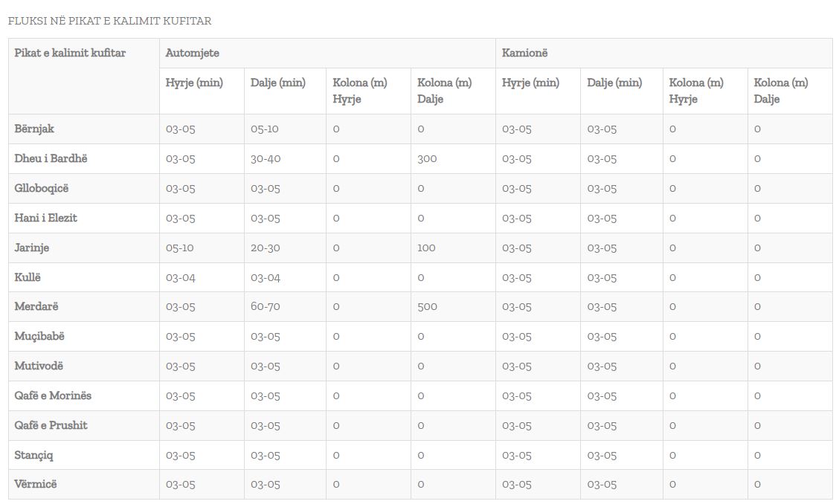This screenshot has width=839, height=504.
Task: Select the Vërmicë row label
Action: [36, 484]
